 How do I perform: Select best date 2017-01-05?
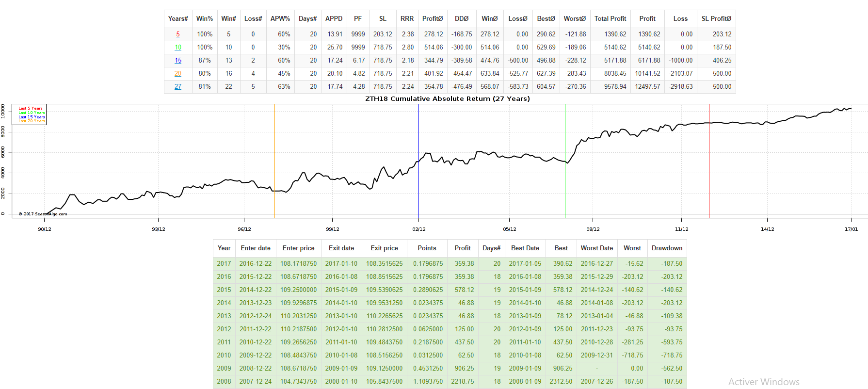pos(525,264)
